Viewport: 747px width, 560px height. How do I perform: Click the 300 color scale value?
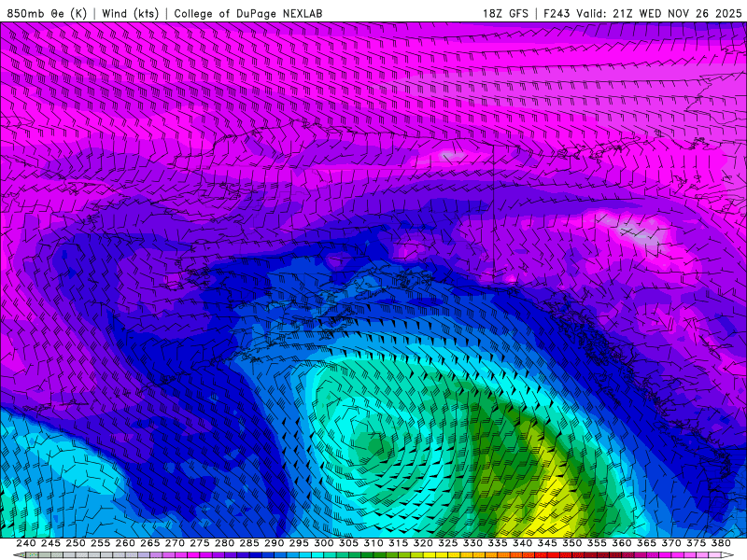pos(323,543)
